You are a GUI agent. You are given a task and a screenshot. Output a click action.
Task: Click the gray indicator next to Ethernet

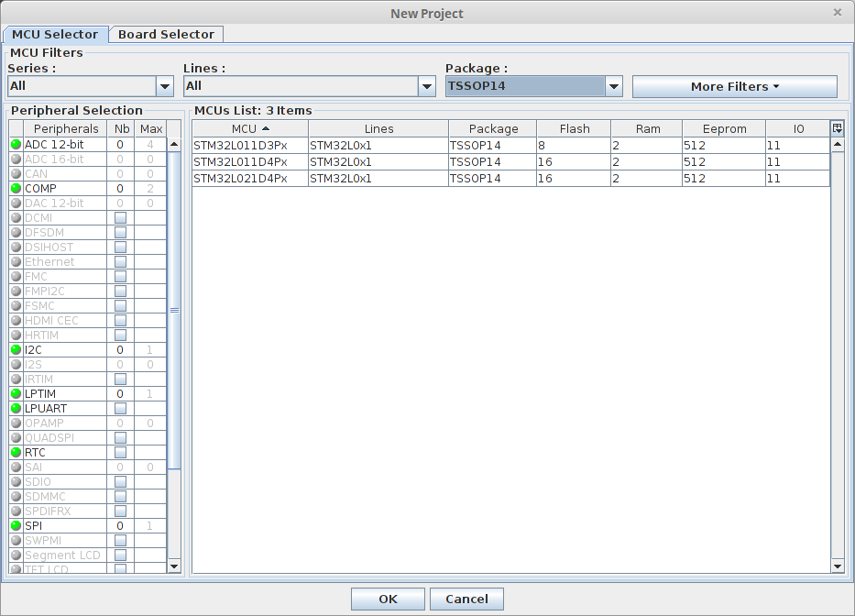pyautogui.click(x=16, y=262)
